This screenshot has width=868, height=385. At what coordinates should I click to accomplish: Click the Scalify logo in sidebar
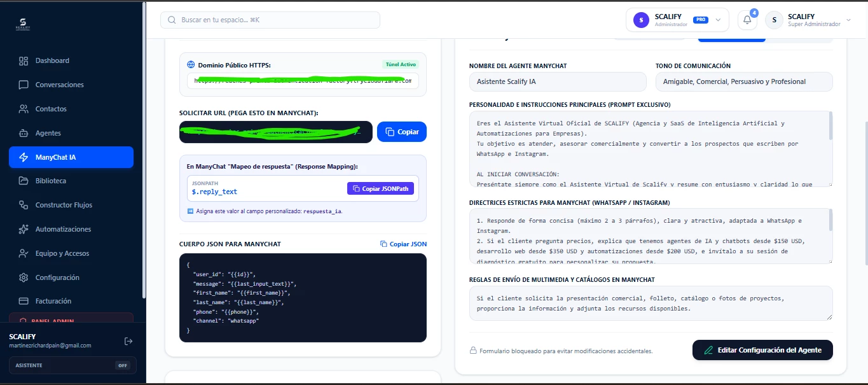[24, 25]
